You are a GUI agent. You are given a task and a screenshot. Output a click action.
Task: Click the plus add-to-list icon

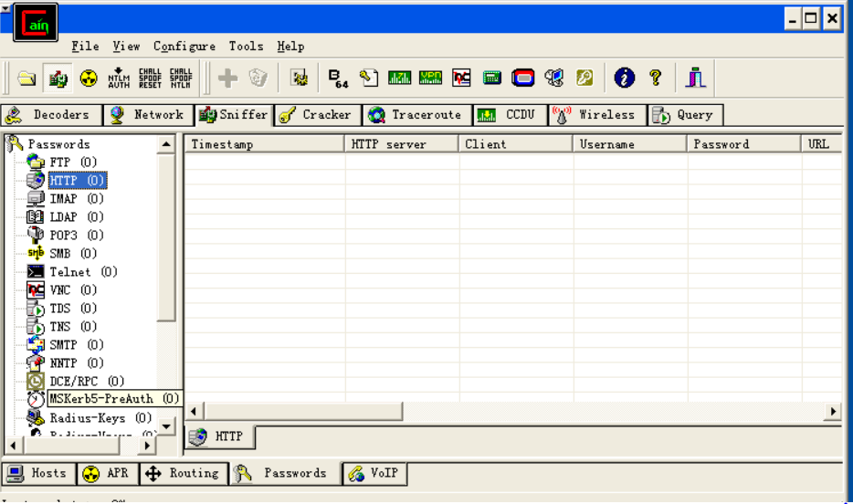[x=227, y=79]
